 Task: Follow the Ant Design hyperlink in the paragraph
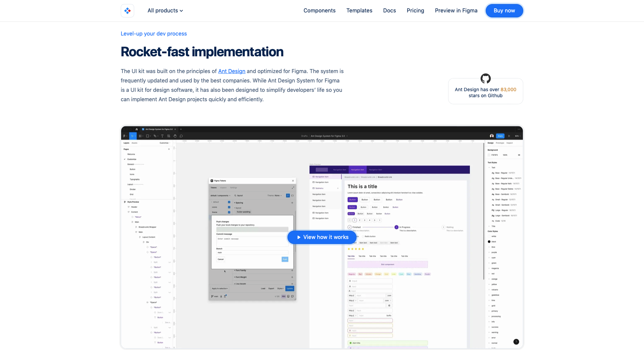pos(232,71)
